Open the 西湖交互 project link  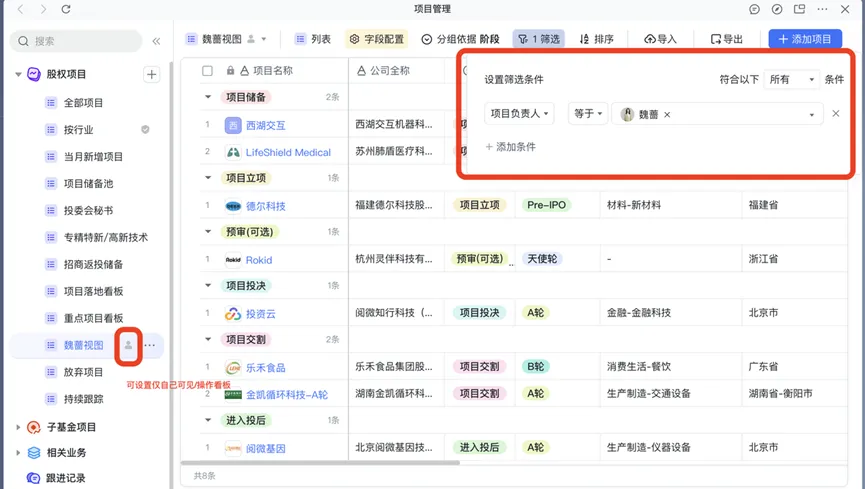265,126
